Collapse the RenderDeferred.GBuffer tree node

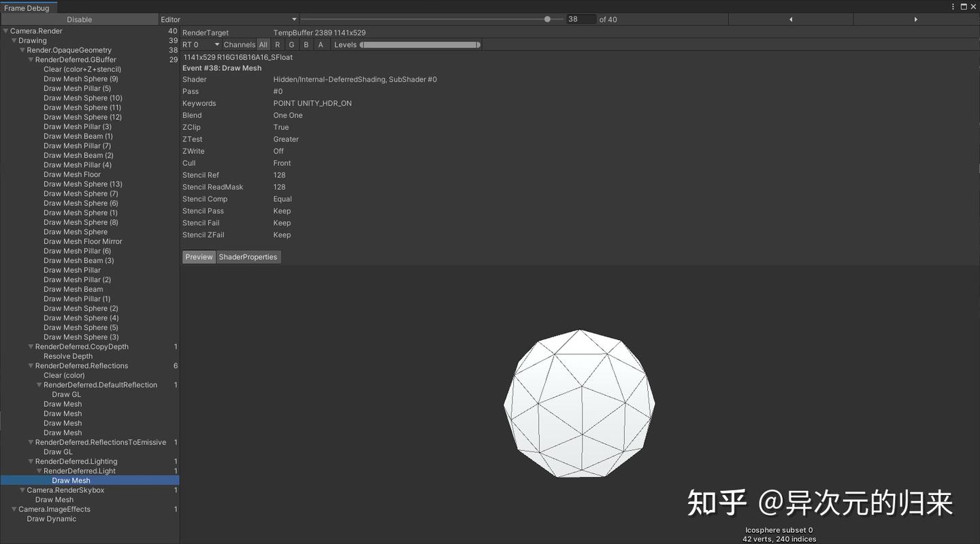click(31, 59)
